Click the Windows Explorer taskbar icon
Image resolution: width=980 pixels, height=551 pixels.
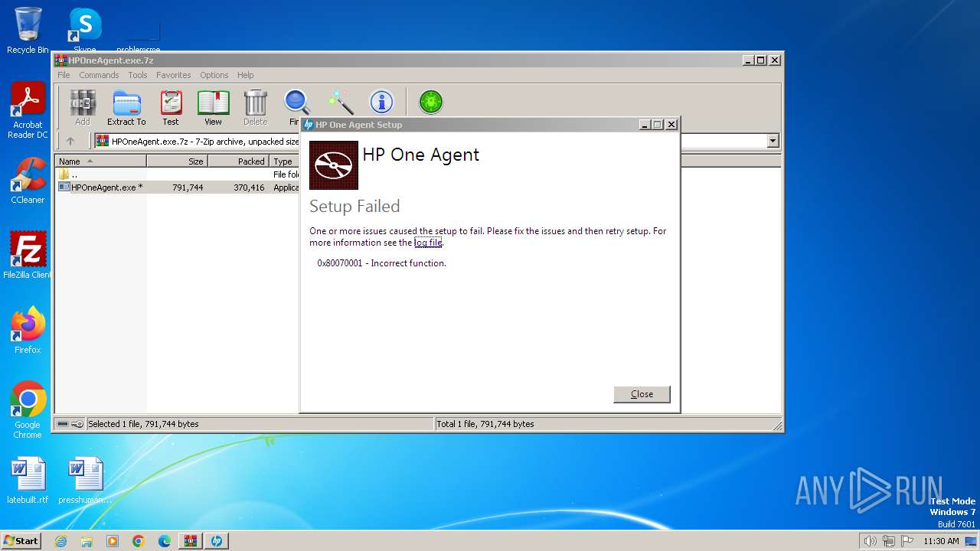pos(87,541)
